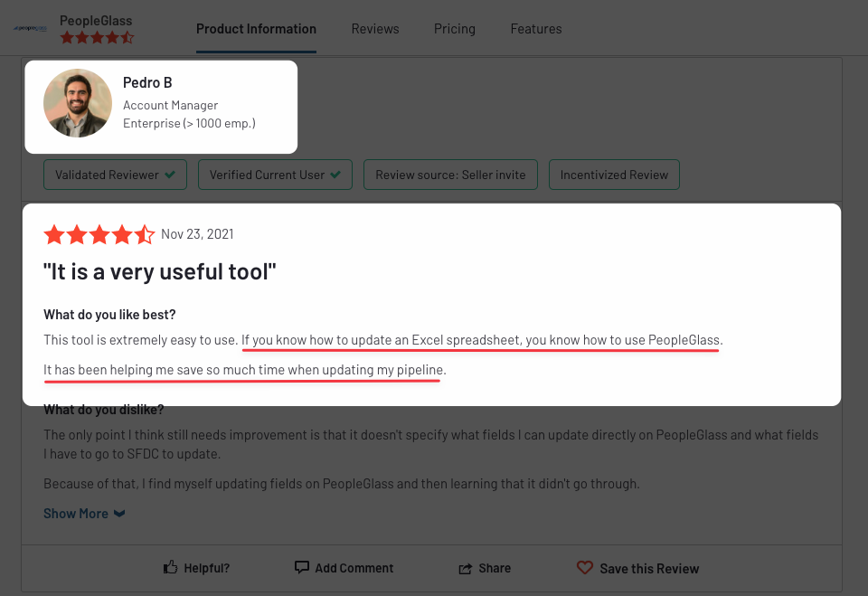Click the Verified Current User badge

[x=275, y=175]
